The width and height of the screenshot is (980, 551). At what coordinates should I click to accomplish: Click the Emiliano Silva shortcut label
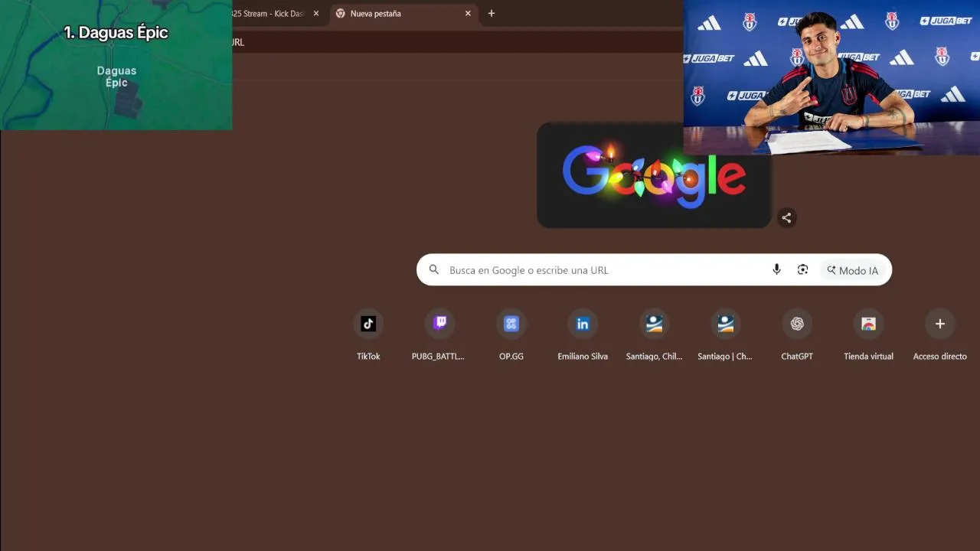(583, 357)
